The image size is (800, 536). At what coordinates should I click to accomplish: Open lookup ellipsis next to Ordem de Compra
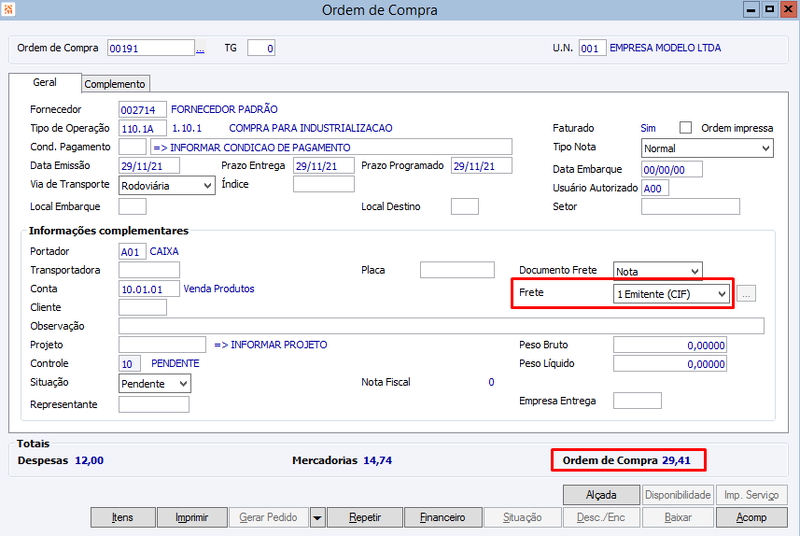point(201,49)
